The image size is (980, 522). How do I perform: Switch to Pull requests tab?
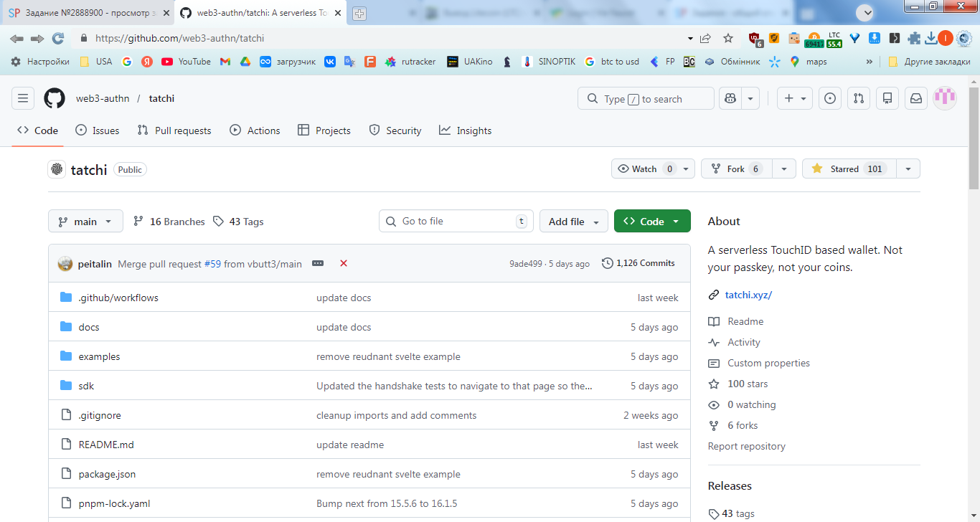point(174,130)
